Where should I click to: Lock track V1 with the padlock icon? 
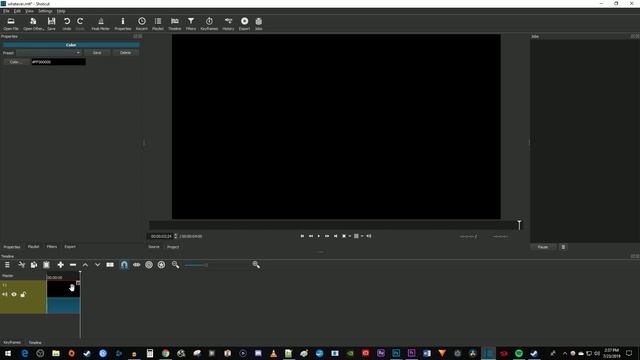[23, 294]
